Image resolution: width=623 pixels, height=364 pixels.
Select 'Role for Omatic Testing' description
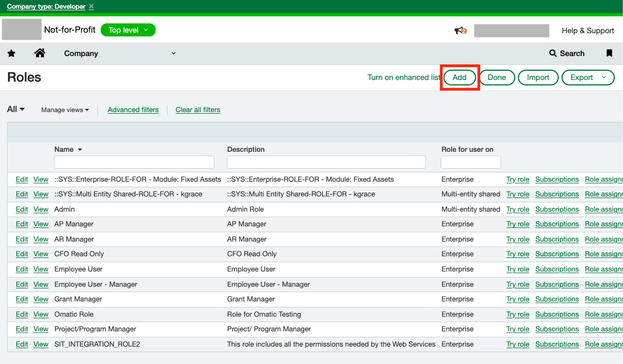click(264, 314)
